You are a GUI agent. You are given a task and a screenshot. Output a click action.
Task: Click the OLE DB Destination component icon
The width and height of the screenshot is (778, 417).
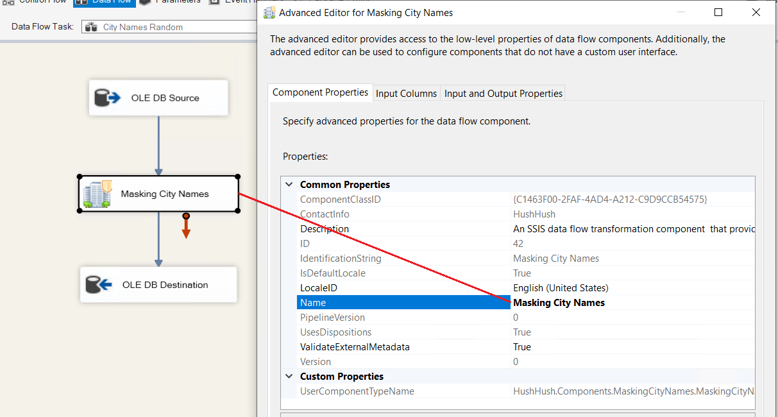tap(99, 285)
